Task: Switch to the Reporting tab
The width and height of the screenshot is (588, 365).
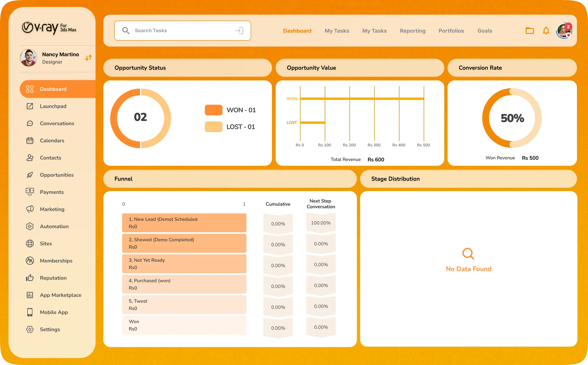Action: click(x=412, y=31)
